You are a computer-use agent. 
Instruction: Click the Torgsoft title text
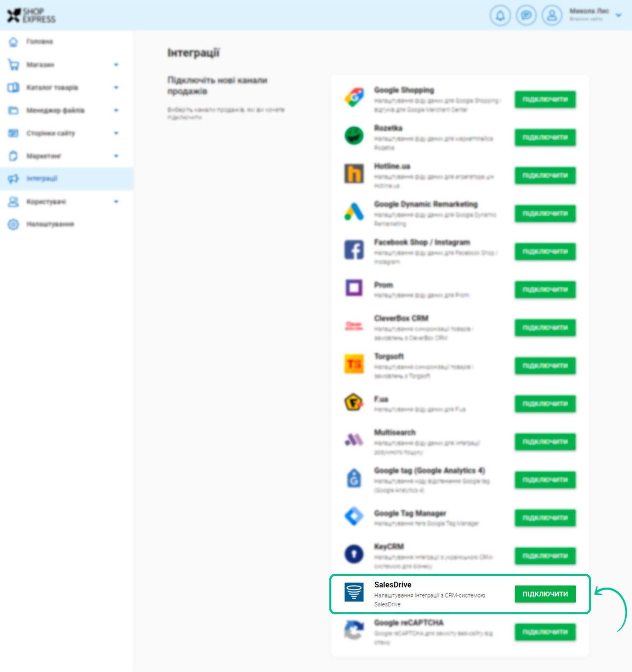click(x=389, y=356)
